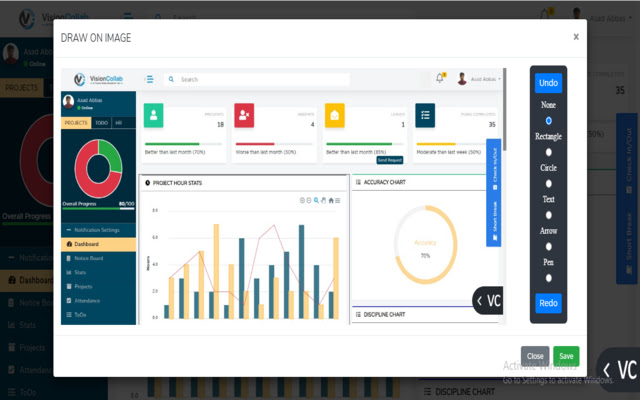This screenshot has height=400, width=640.
Task: Click the chart selection zoom magnifier icon
Action: 316,200
